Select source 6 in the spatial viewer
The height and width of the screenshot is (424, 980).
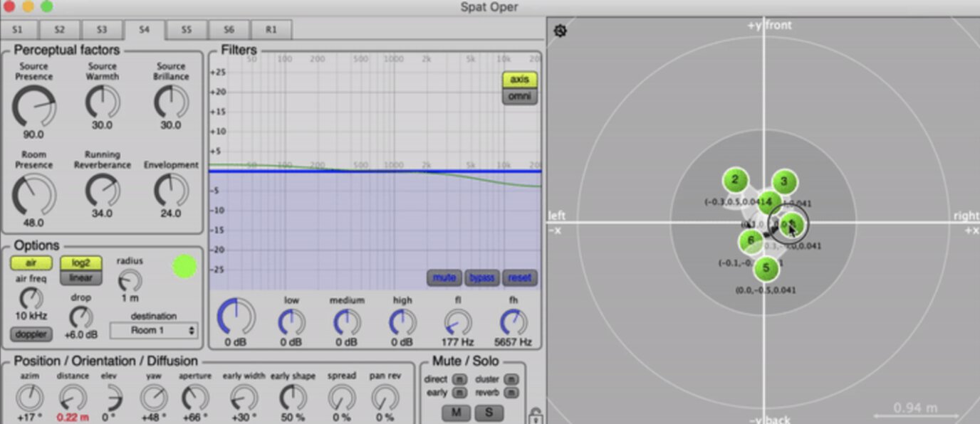point(751,241)
